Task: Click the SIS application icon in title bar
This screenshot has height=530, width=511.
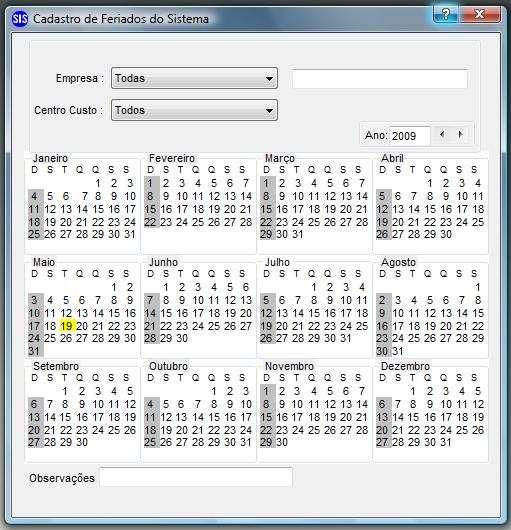Action: [x=20, y=19]
